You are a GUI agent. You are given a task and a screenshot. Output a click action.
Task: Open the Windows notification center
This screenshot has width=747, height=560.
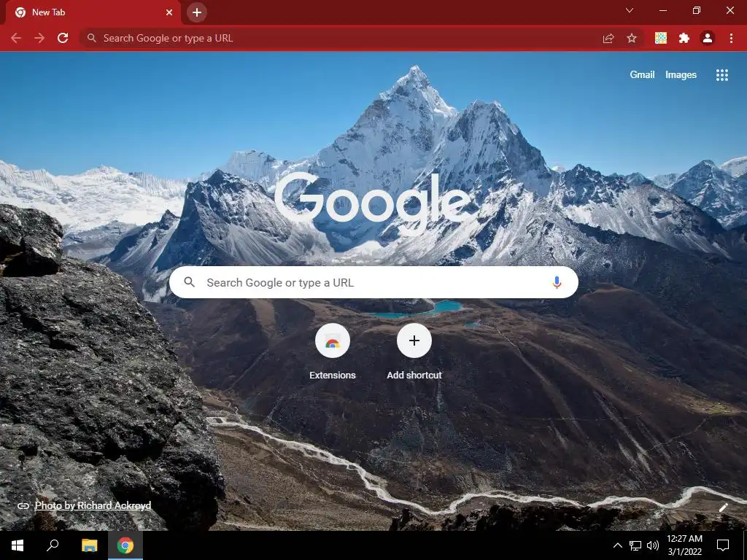coord(723,545)
